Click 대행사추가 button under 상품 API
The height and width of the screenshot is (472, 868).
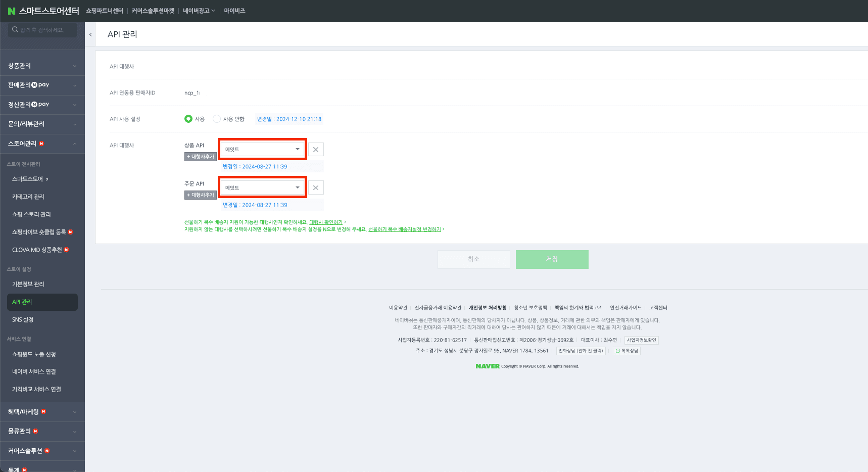point(201,157)
